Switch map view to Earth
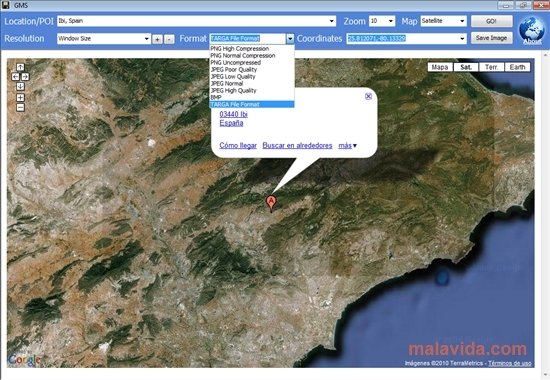The height and width of the screenshot is (380, 550). (x=517, y=67)
